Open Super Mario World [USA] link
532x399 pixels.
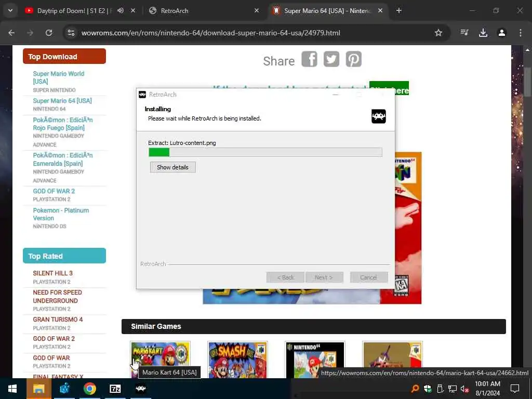pyautogui.click(x=58, y=77)
